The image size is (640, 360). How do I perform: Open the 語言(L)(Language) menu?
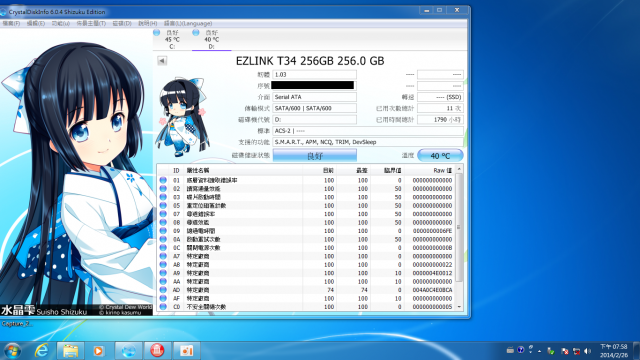[x=188, y=23]
